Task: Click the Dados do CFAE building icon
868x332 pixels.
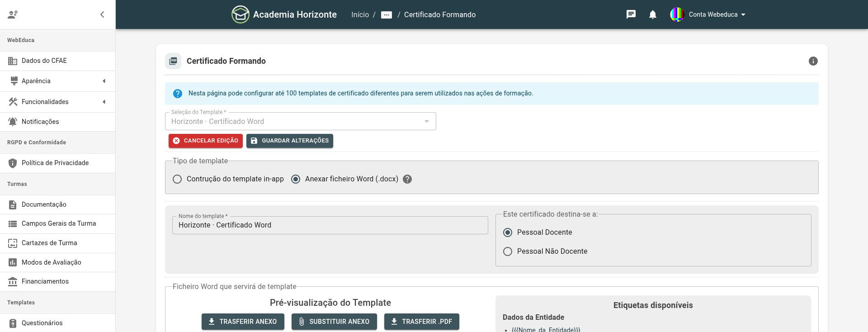Action: tap(13, 61)
